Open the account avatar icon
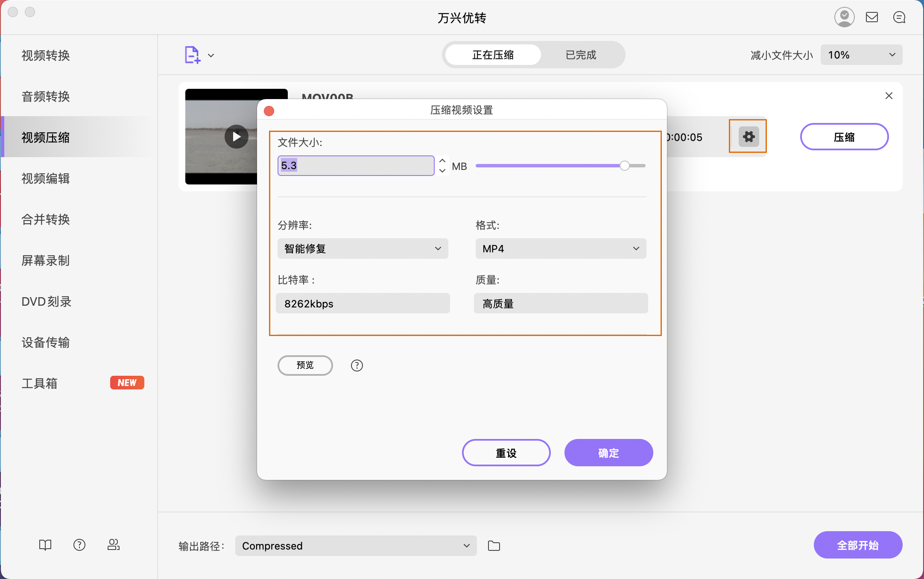This screenshot has height=579, width=924. (845, 17)
